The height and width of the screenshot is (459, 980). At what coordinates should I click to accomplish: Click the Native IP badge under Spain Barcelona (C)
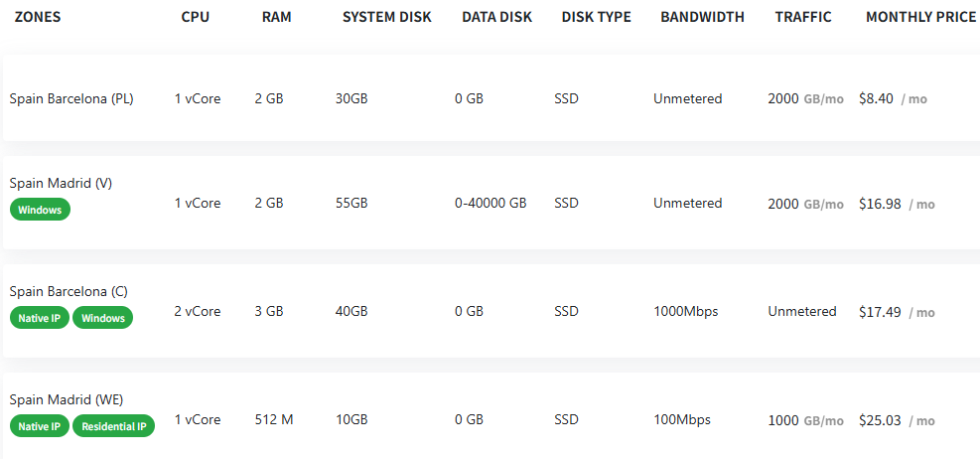40,318
